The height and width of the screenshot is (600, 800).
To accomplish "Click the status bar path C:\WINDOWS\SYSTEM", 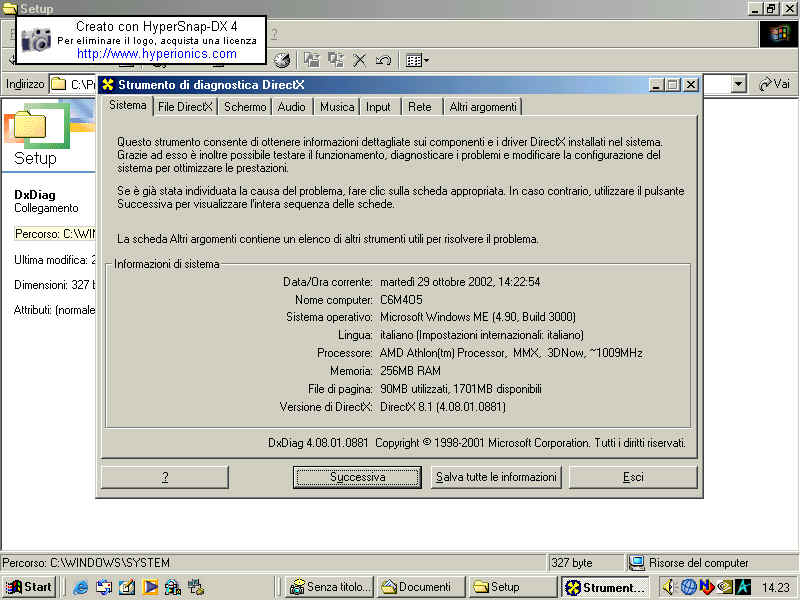I will pyautogui.click(x=86, y=562).
